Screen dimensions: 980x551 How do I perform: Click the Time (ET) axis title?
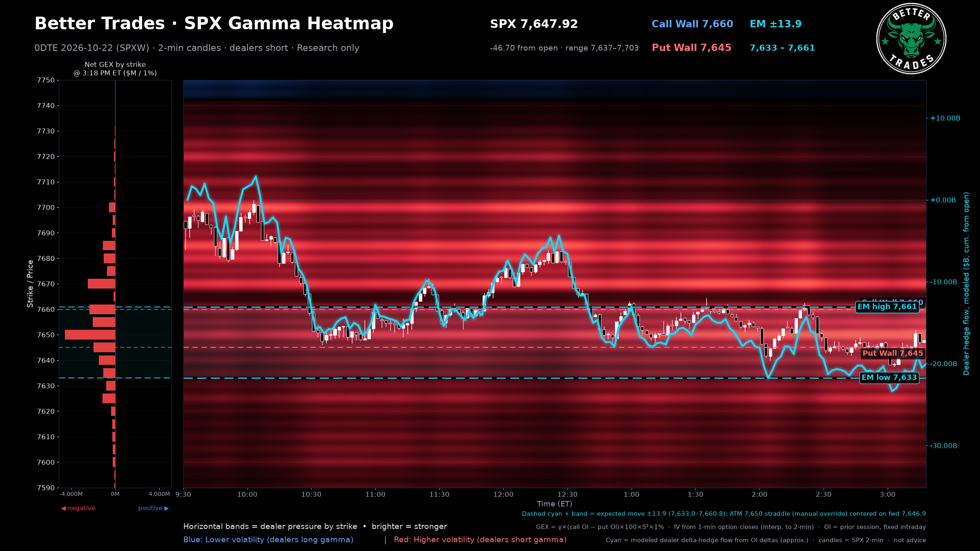(555, 504)
